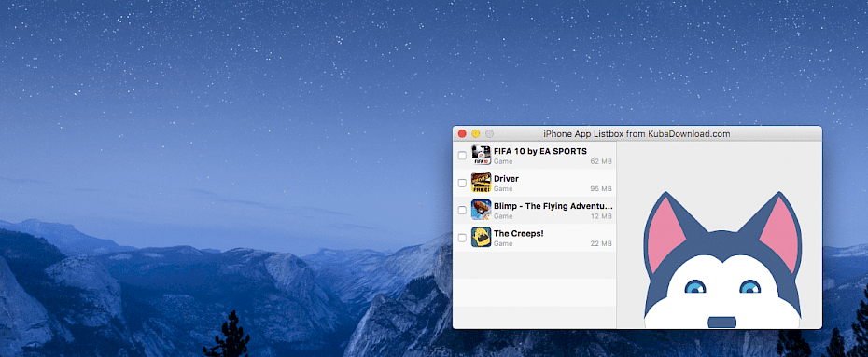Click the gray disabled zoom button

coord(489,133)
